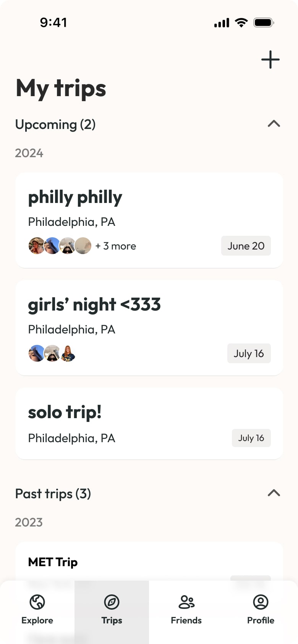Tap the Wi-Fi status icon
This screenshot has width=298, height=644.
click(241, 23)
